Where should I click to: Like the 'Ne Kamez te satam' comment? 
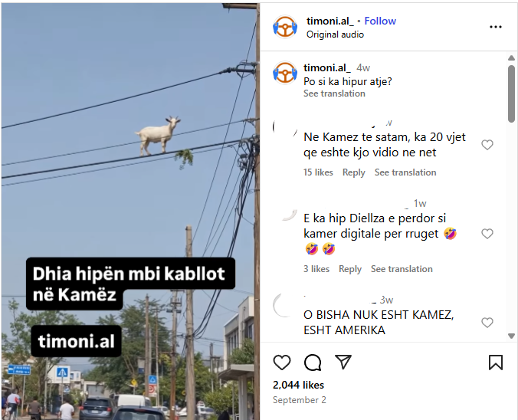point(487,145)
